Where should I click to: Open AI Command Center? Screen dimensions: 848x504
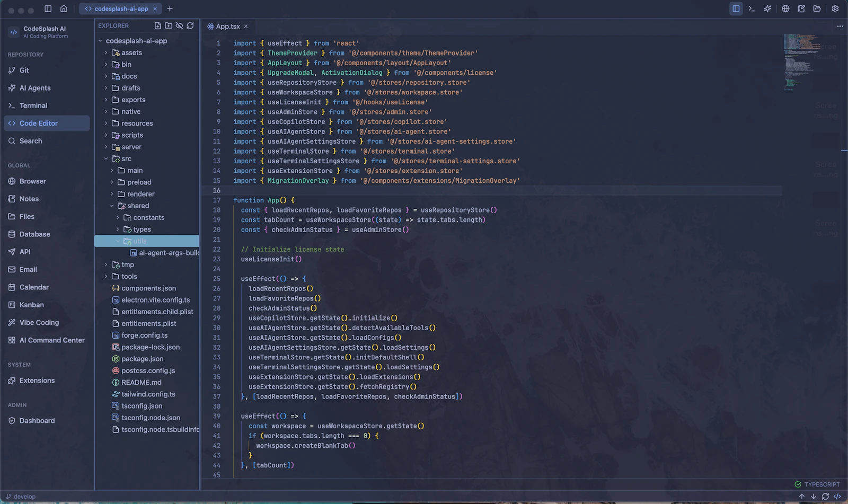[47, 340]
